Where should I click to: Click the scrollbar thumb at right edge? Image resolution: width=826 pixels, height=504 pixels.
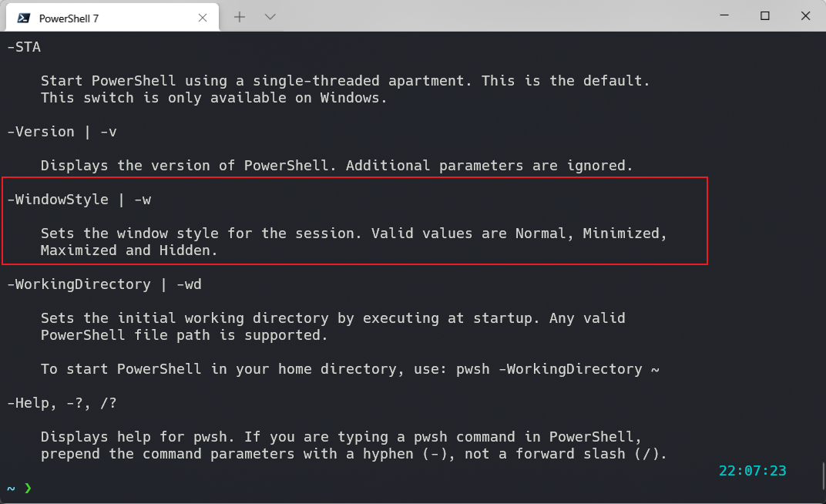tap(824, 475)
